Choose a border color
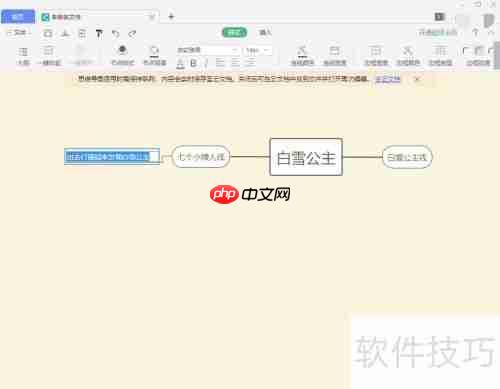The height and width of the screenshot is (389, 500). coord(408,56)
